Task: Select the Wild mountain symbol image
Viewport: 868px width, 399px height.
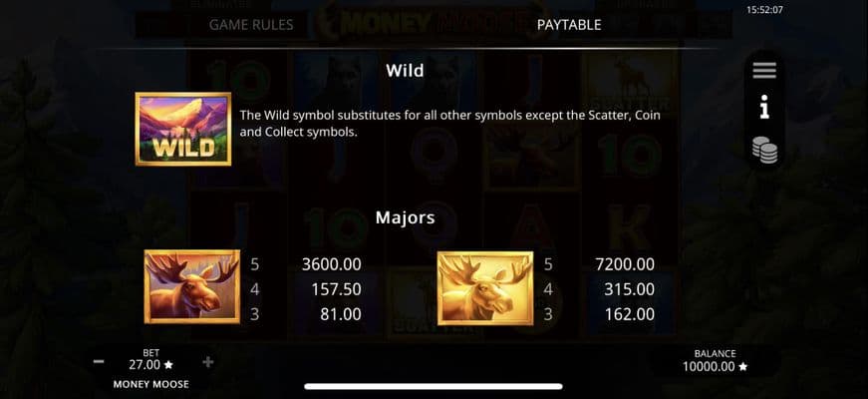Action: [x=183, y=129]
